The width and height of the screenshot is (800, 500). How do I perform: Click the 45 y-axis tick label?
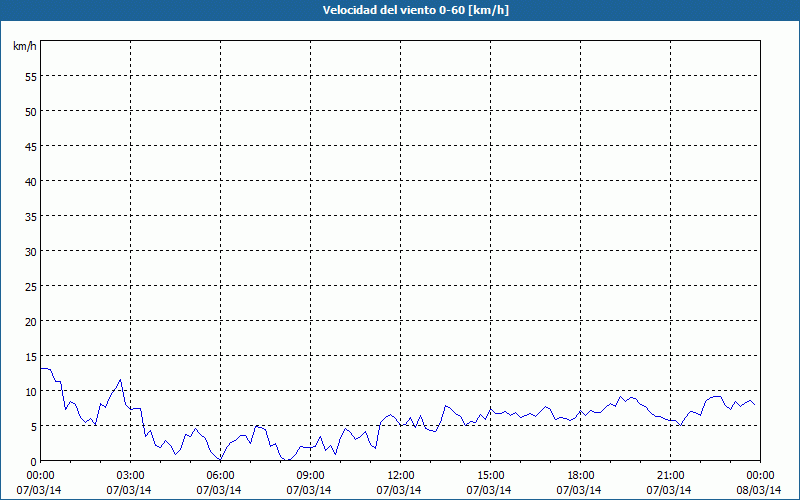[x=30, y=146]
